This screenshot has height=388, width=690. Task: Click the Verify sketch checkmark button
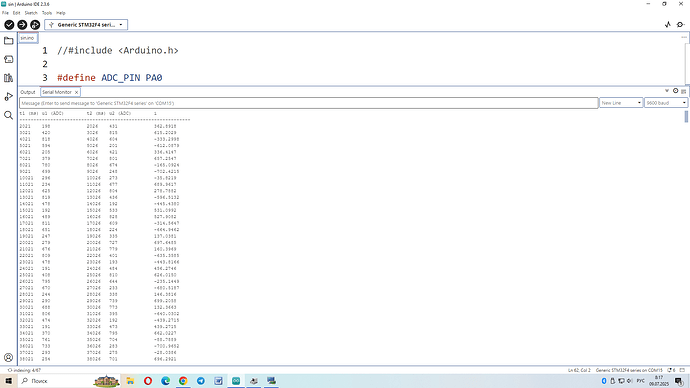pos(9,25)
